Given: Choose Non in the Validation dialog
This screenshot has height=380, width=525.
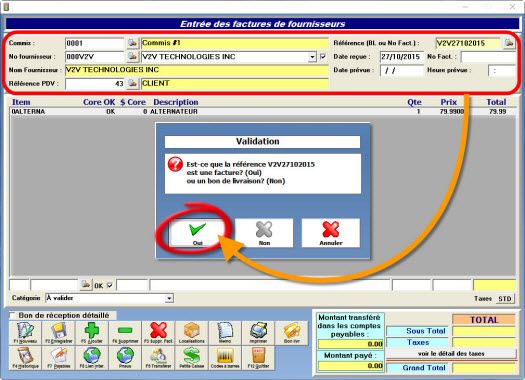Looking at the screenshot, I should coord(264,233).
